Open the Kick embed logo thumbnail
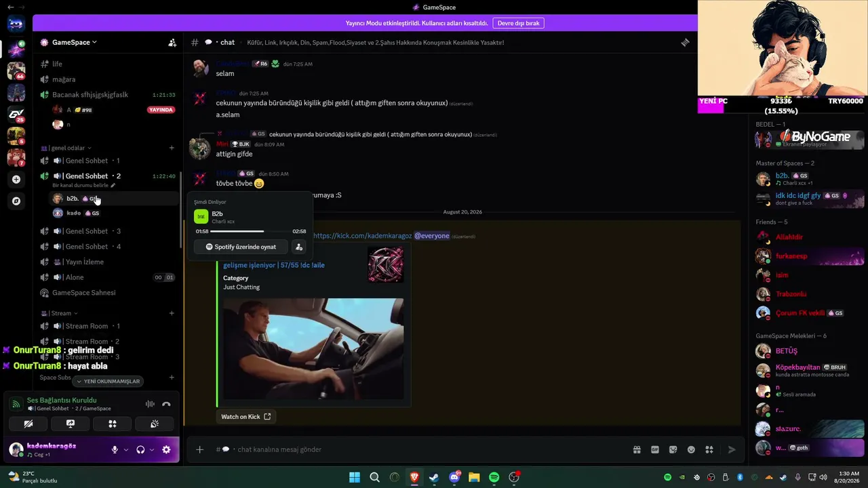 (386, 264)
